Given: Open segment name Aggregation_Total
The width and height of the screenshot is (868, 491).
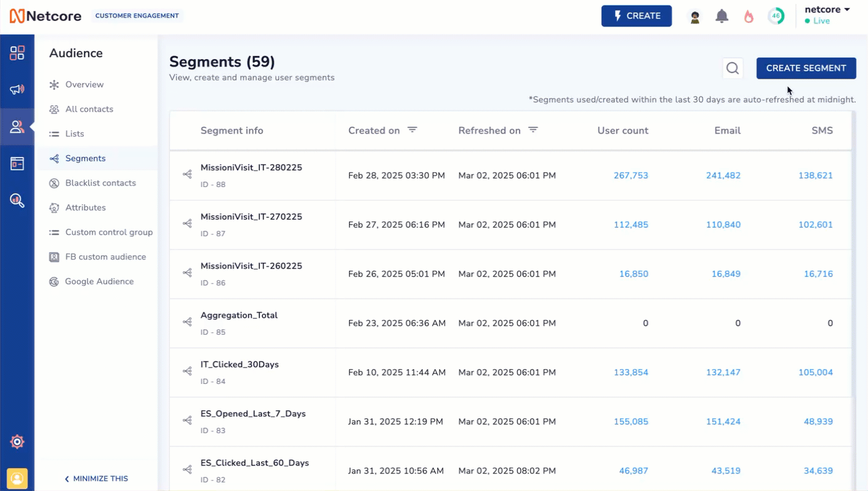Looking at the screenshot, I should tap(239, 315).
